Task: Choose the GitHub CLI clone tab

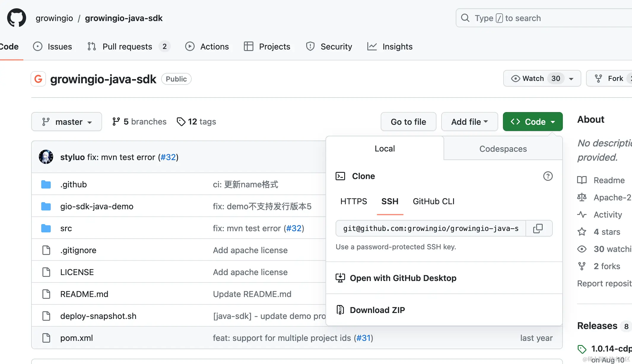Action: pyautogui.click(x=433, y=201)
